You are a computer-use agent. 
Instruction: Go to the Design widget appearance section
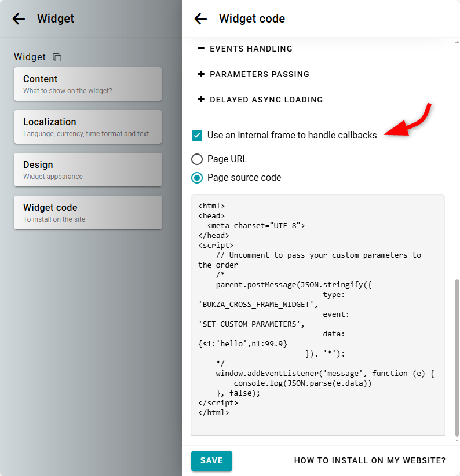coord(88,170)
